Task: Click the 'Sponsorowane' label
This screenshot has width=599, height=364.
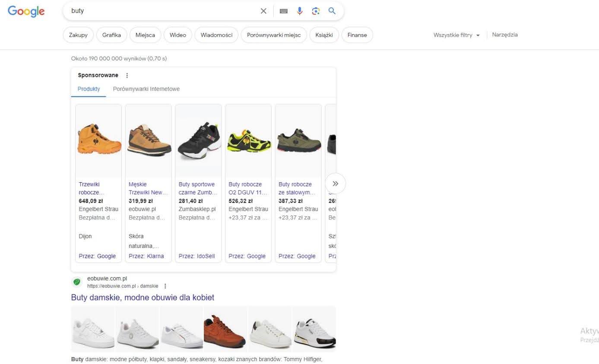Action: click(x=98, y=75)
